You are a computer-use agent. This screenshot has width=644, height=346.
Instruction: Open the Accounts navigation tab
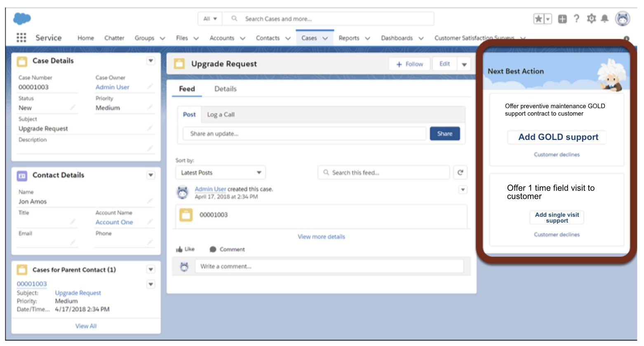coord(222,38)
